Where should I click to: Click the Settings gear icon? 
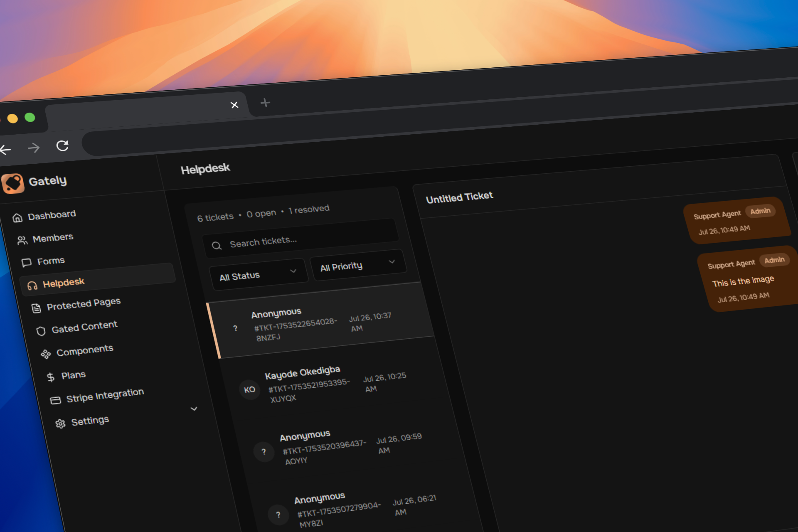[x=60, y=424]
